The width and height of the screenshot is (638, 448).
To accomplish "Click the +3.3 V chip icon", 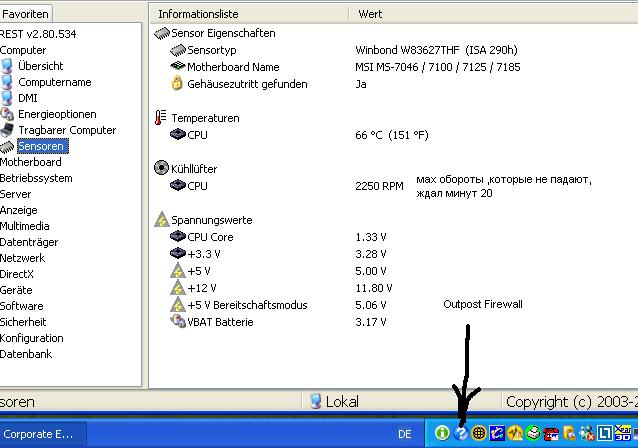I will tap(177, 254).
